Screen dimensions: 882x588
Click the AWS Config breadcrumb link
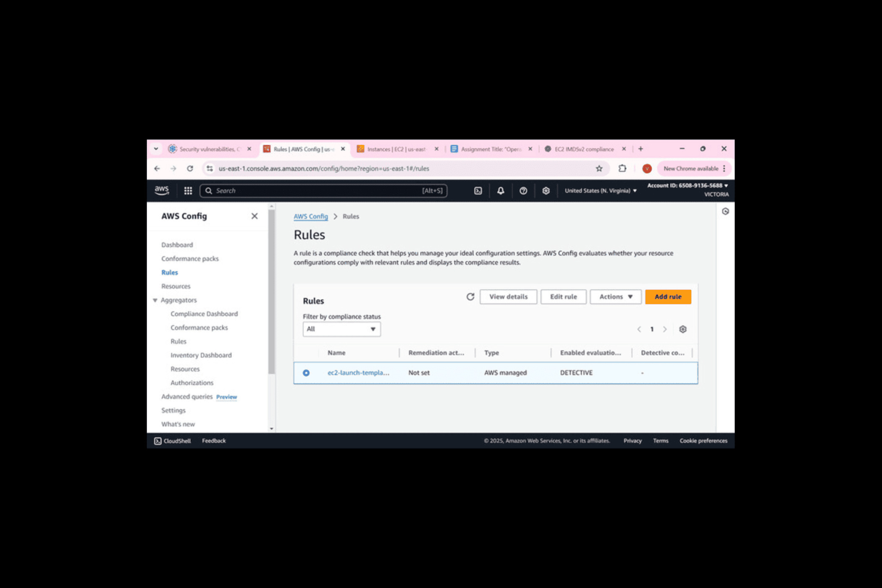coord(311,216)
